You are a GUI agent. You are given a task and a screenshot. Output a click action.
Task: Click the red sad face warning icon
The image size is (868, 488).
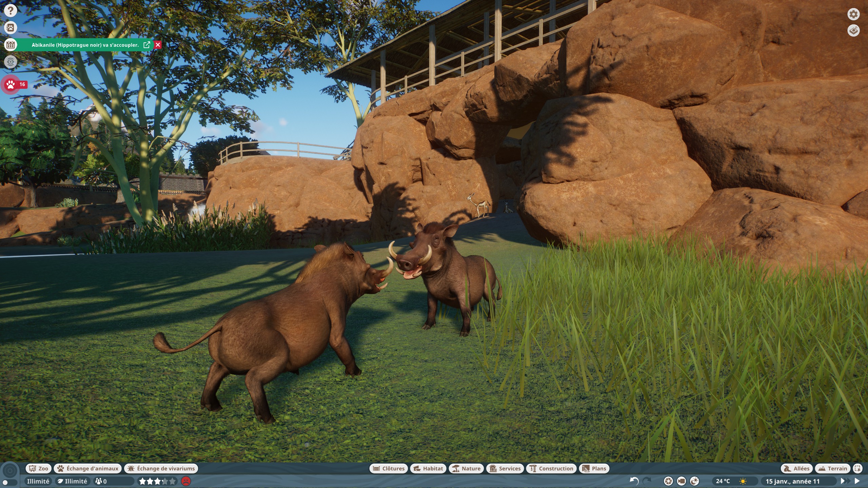click(186, 481)
